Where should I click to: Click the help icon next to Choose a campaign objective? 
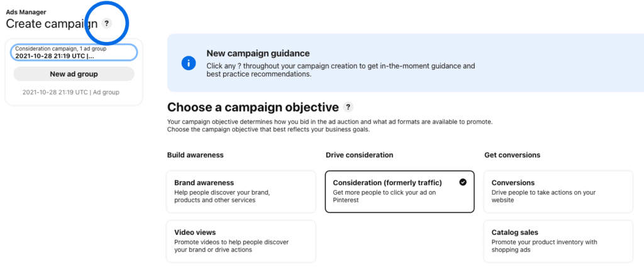pyautogui.click(x=348, y=107)
